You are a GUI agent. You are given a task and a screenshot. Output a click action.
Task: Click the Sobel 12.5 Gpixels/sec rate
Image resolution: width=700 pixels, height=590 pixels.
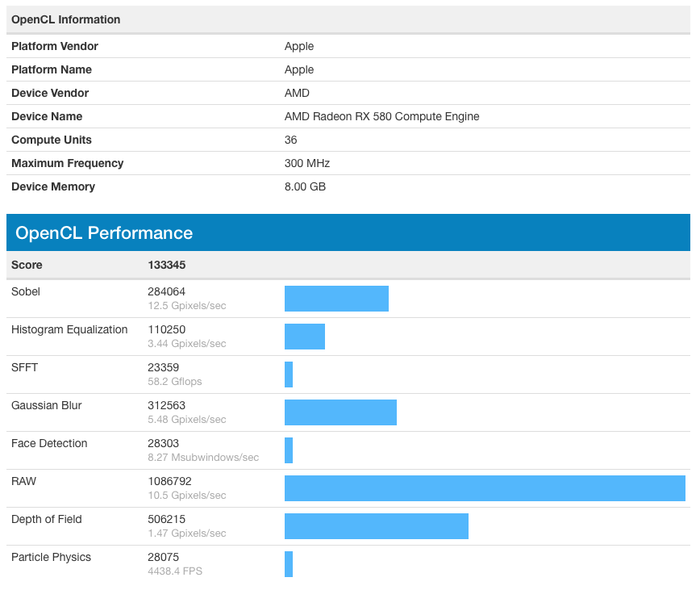pyautogui.click(x=187, y=306)
